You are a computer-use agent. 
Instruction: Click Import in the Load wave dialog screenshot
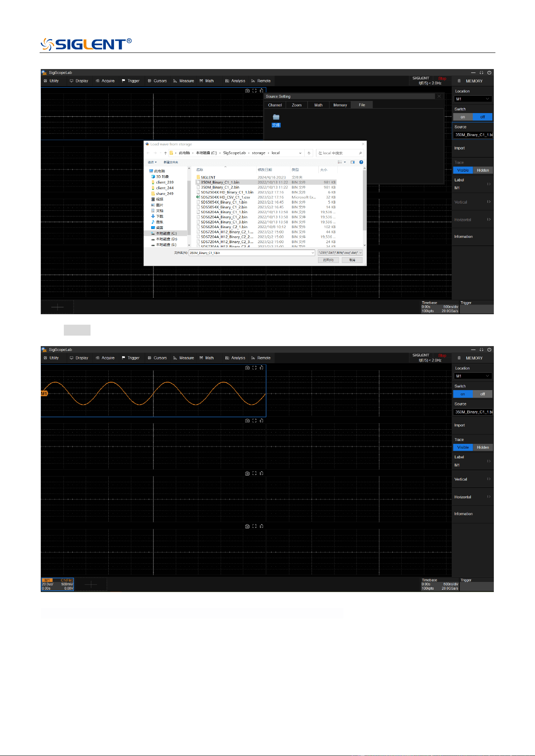(x=459, y=148)
